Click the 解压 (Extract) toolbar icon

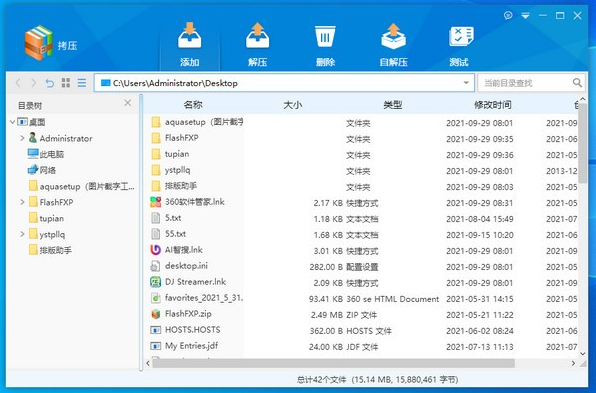tap(257, 35)
